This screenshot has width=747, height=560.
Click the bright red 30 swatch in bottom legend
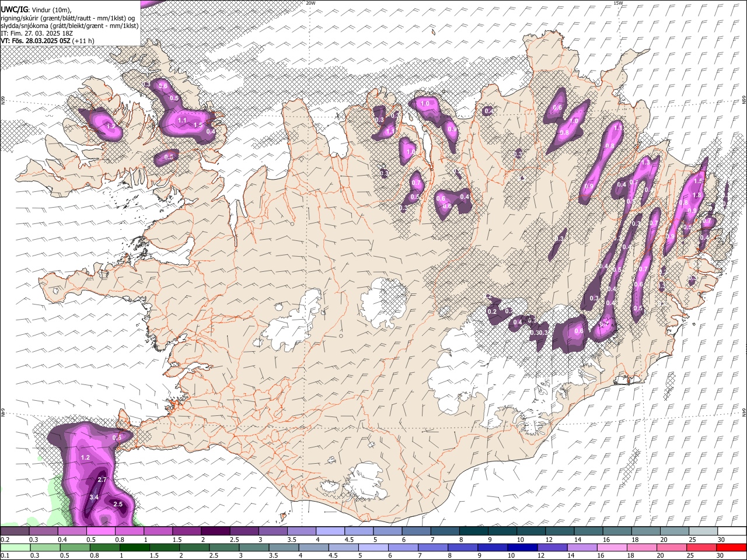point(731,548)
